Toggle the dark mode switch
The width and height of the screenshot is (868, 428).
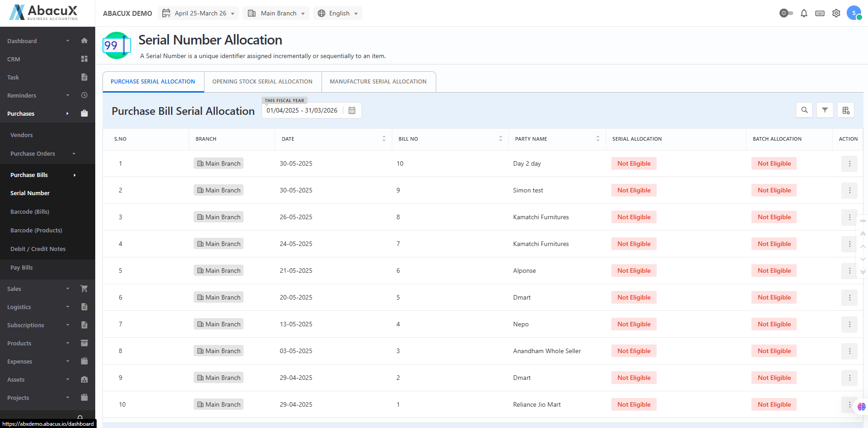pos(786,13)
